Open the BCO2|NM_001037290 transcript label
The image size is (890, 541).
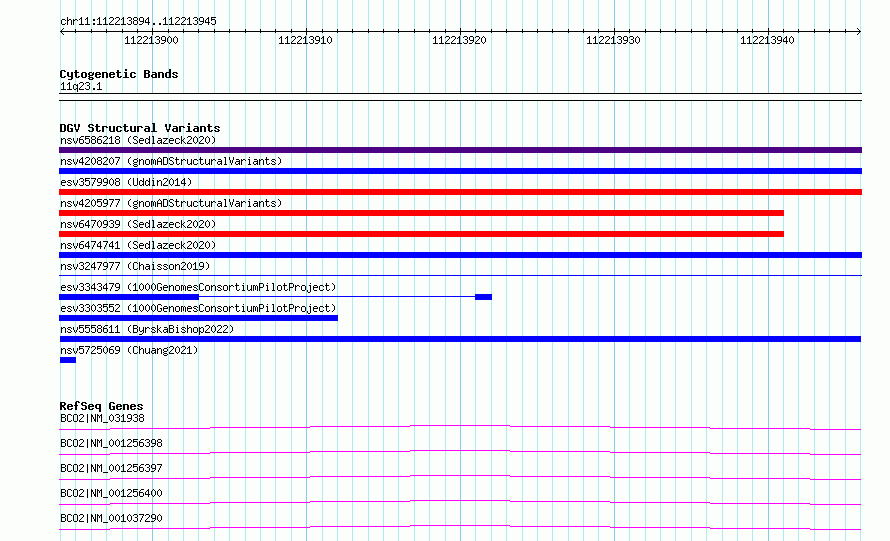tap(111, 518)
